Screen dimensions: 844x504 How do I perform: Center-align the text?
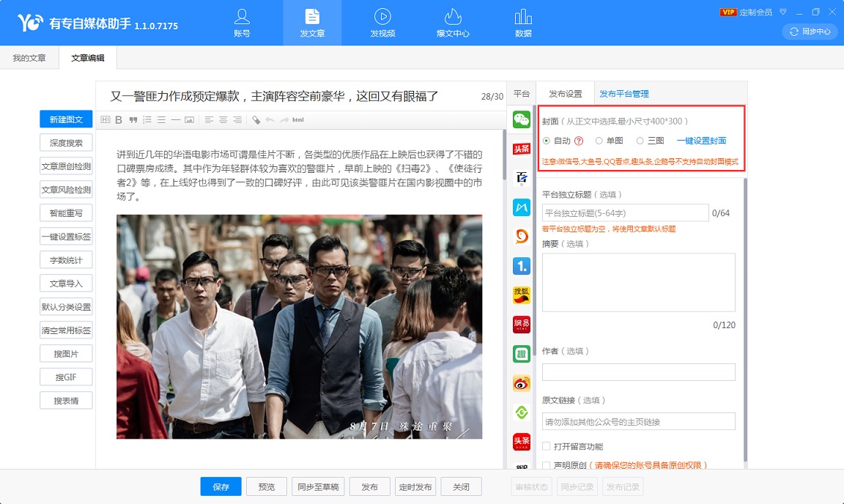223,119
